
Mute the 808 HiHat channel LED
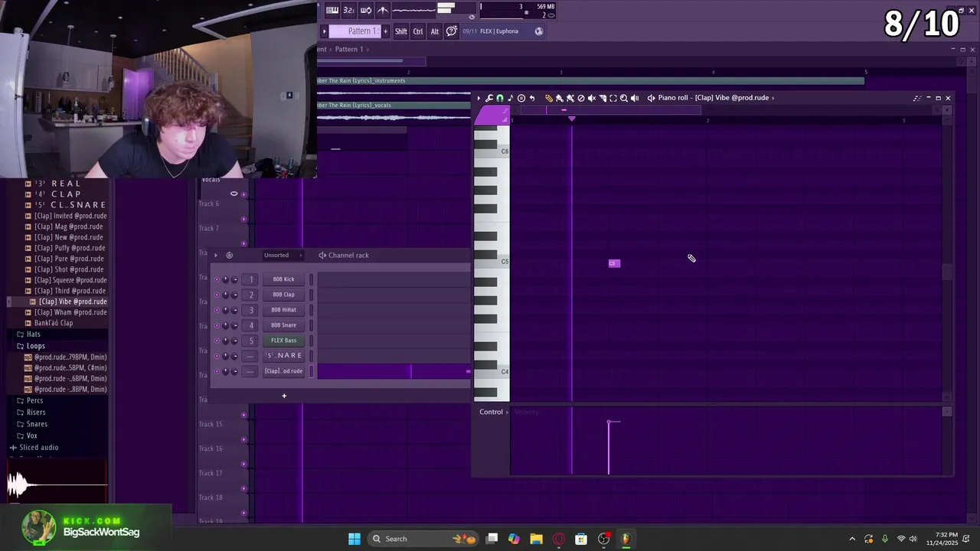[217, 310]
